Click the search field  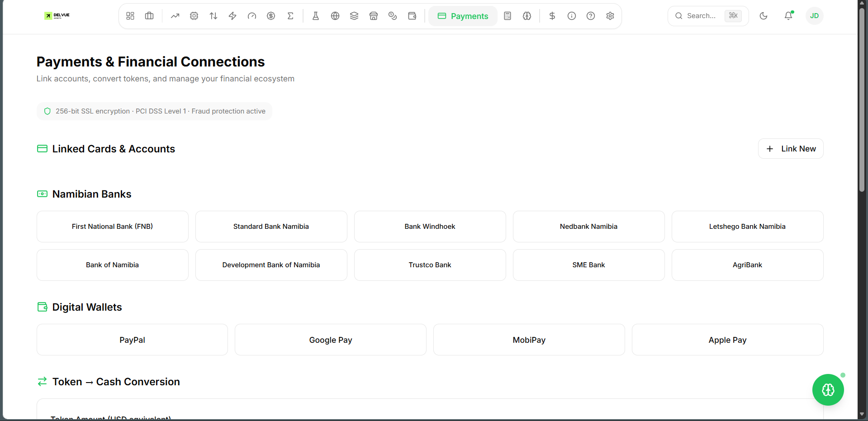[708, 16]
